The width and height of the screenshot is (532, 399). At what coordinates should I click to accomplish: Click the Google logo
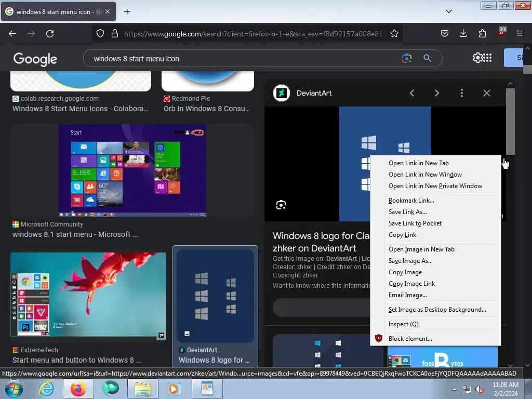[x=35, y=59]
